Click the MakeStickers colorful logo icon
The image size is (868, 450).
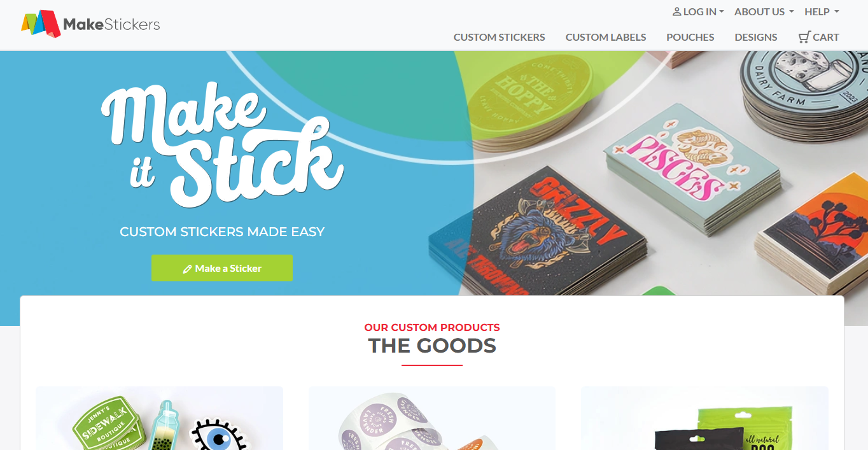click(41, 24)
